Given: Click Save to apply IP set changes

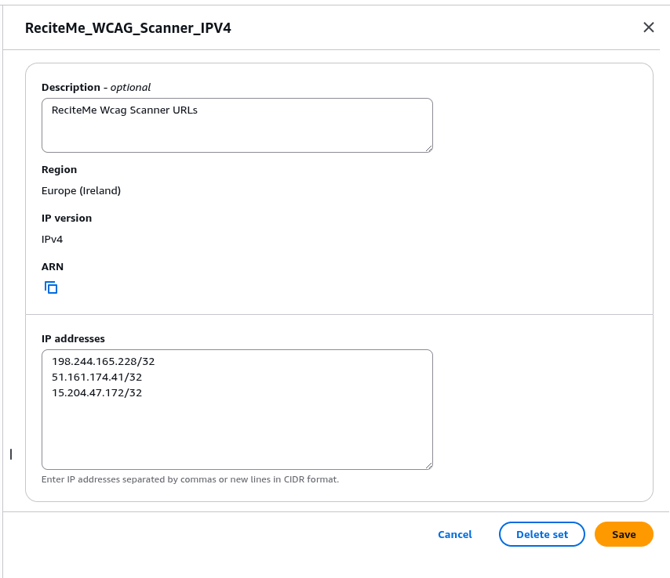Looking at the screenshot, I should [623, 534].
